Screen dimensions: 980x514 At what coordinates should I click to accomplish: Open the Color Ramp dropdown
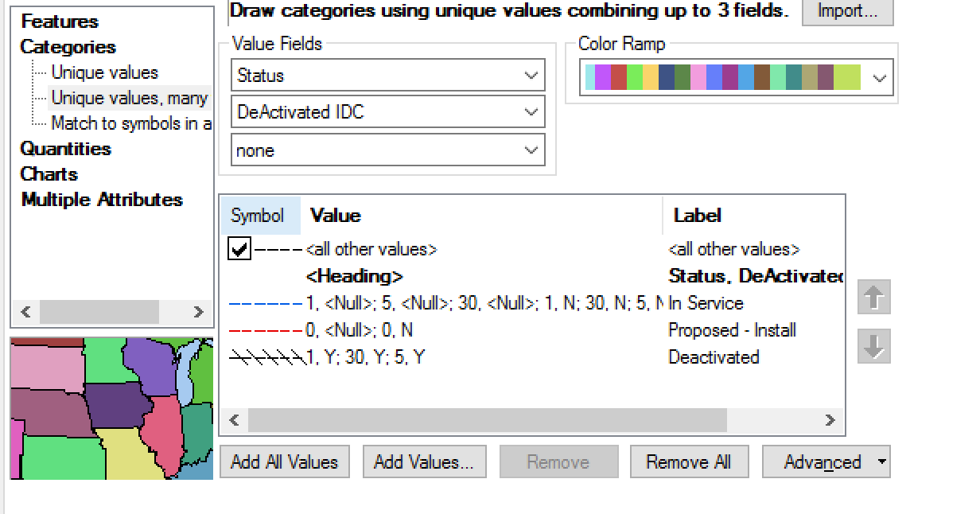(878, 77)
